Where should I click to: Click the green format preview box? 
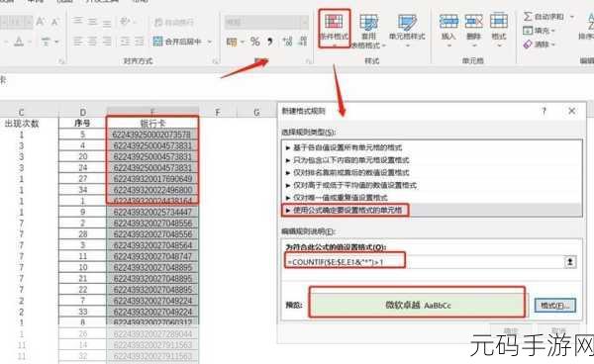tap(418, 305)
